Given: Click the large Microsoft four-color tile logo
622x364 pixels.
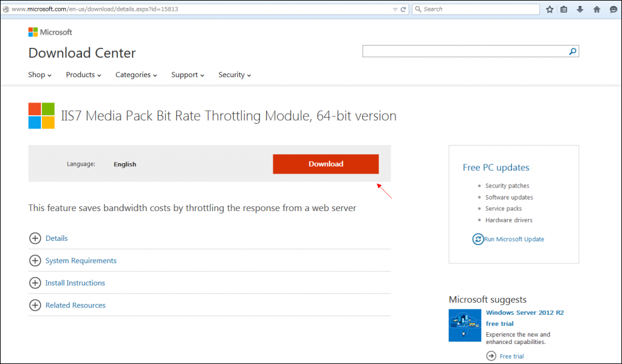Looking at the screenshot, I should tap(41, 116).
